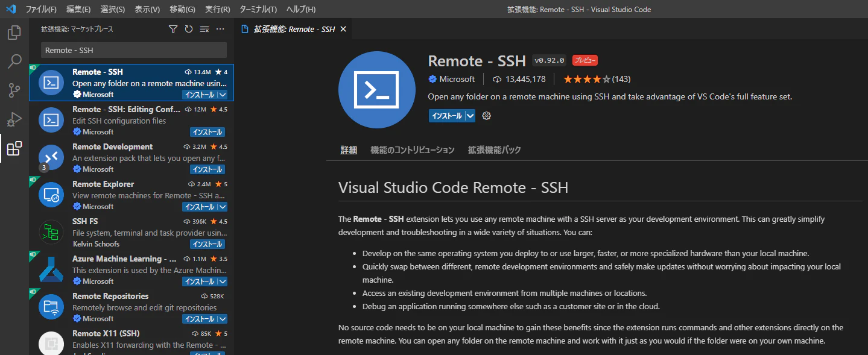The width and height of the screenshot is (868, 355).
Task: Click the Remote Explorer extension icon
Action: tap(51, 195)
